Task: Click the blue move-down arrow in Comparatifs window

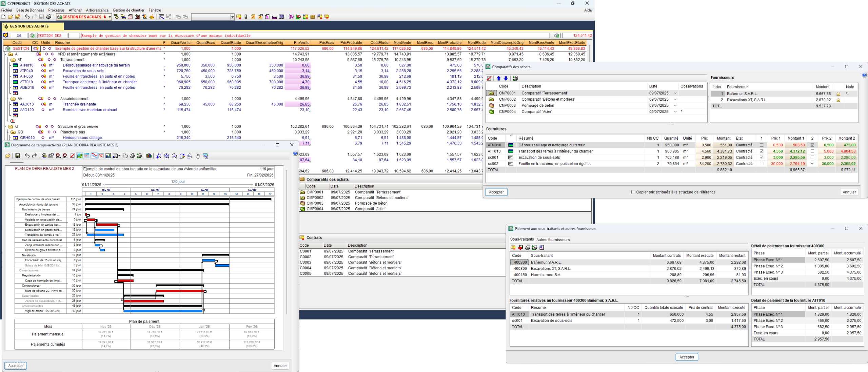Action: [506, 79]
